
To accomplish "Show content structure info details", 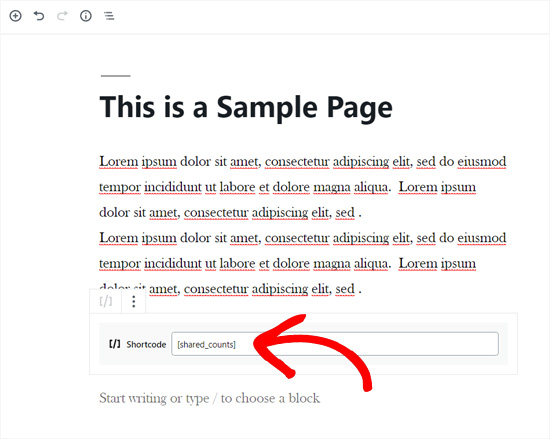I will point(86,16).
